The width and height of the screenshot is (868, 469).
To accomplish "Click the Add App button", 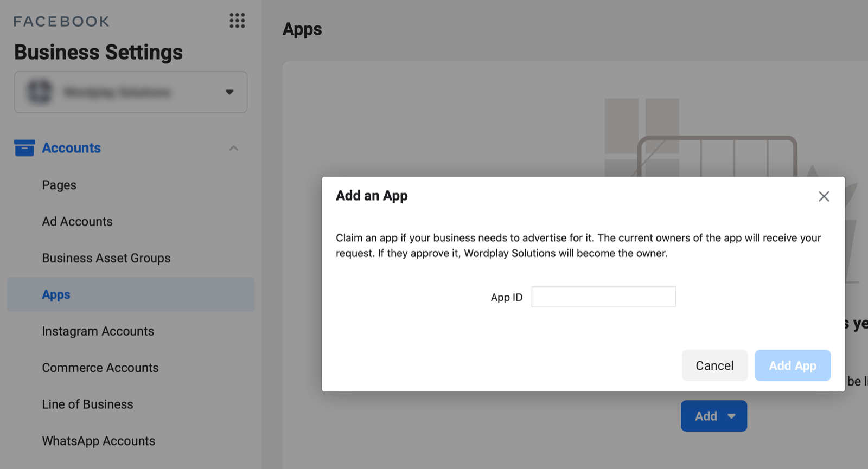I will point(792,365).
